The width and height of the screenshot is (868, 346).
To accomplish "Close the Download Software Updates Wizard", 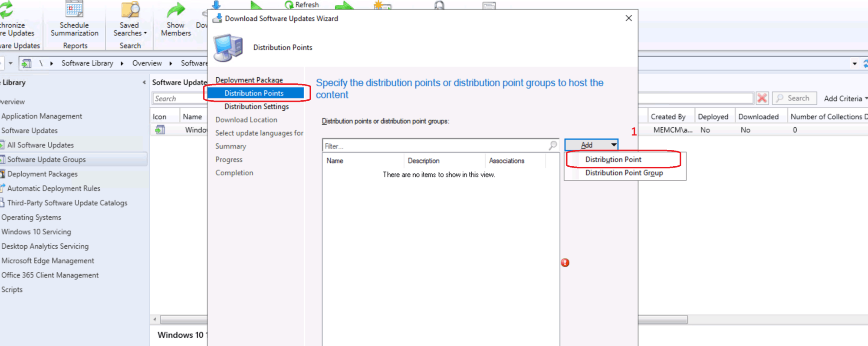I will (628, 18).
